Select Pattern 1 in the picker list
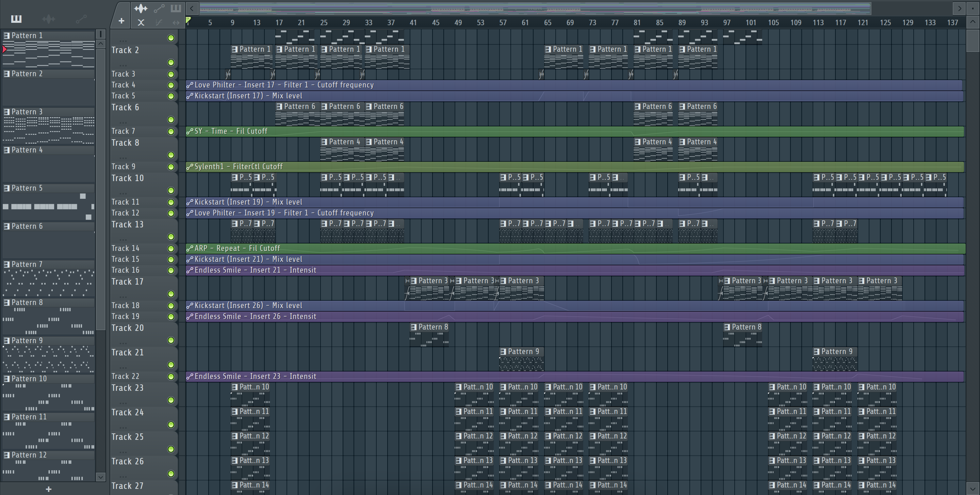The width and height of the screenshot is (980, 495). [49, 35]
